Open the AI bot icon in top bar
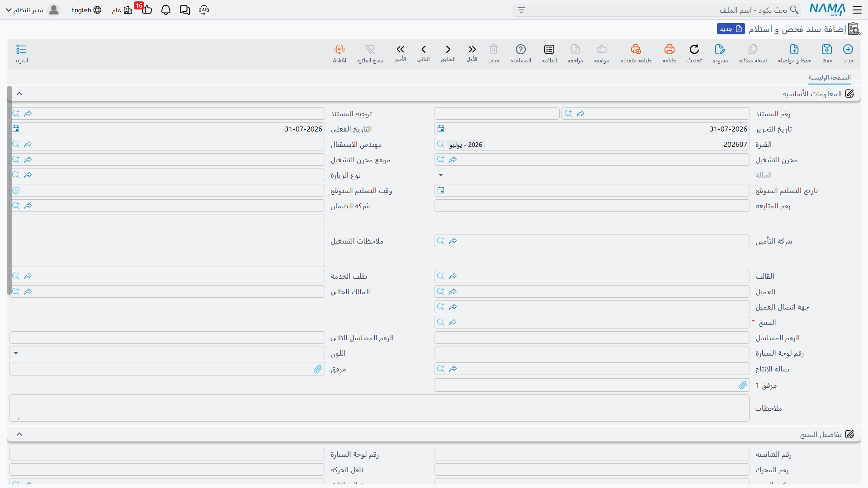 pos(204,10)
